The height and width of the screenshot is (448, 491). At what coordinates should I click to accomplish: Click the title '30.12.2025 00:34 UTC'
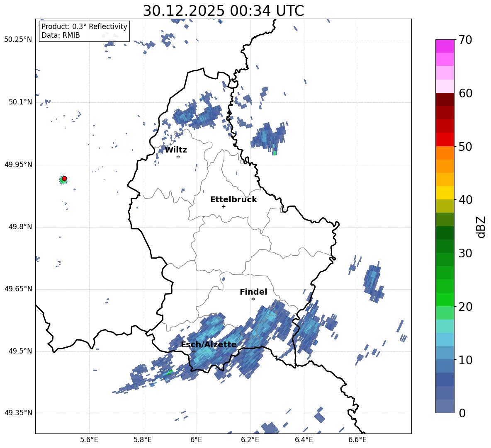[x=223, y=11]
